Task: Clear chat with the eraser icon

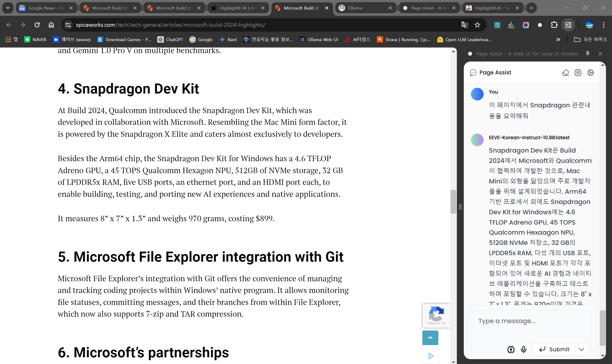Action: click(565, 73)
